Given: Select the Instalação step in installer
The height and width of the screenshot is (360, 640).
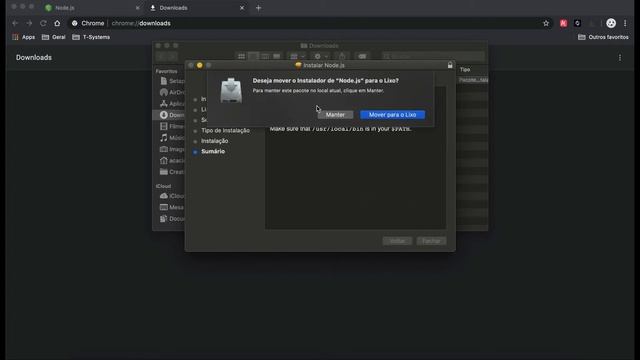Looking at the screenshot, I should [214, 141].
